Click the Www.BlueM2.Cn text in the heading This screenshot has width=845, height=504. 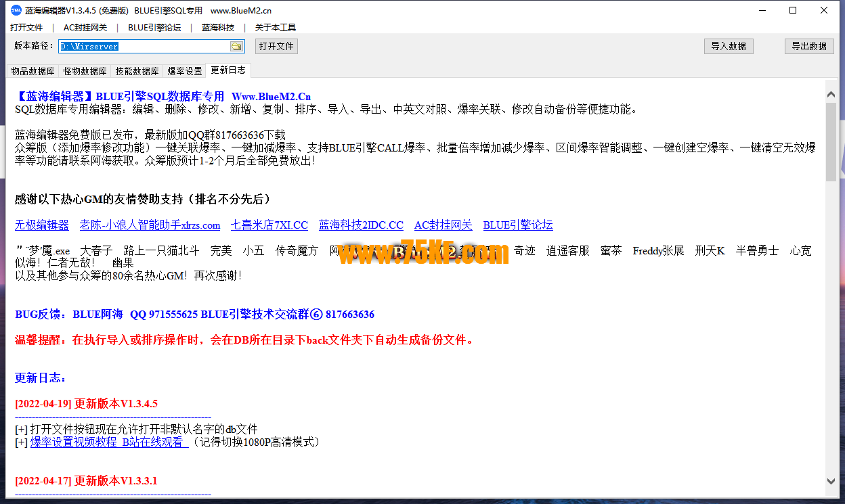[x=271, y=97]
